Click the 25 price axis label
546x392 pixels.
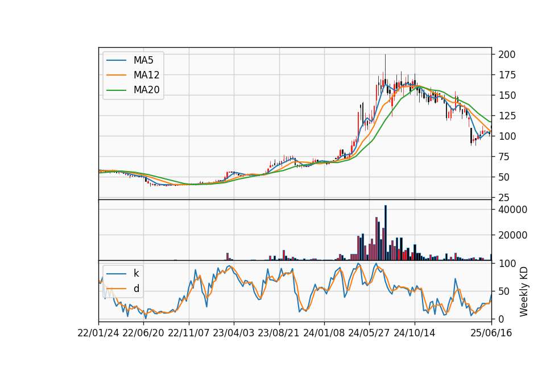pos(504,198)
